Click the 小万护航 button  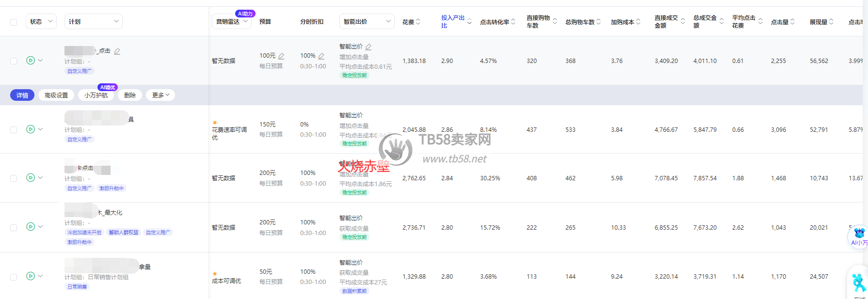tap(96, 95)
